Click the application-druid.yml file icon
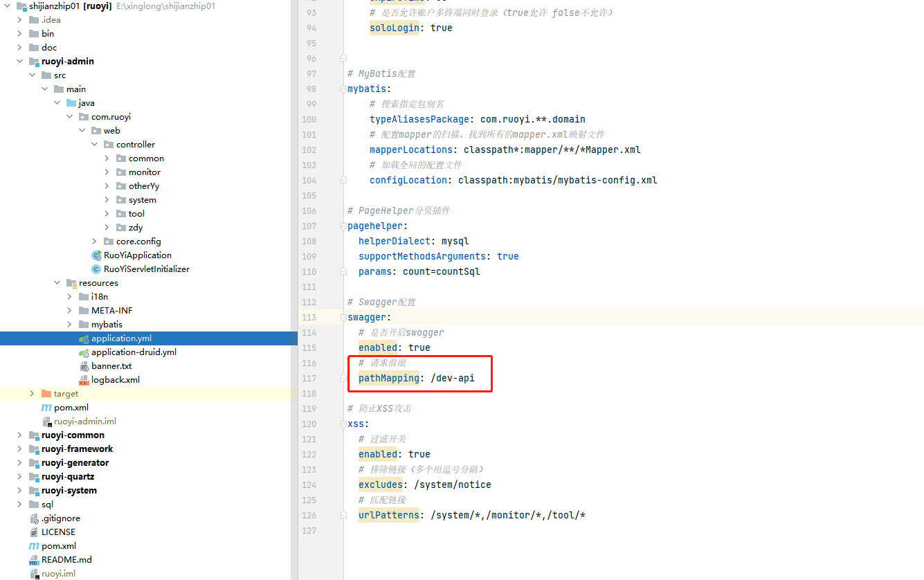Screen dimensions: 924x580 coord(84,352)
